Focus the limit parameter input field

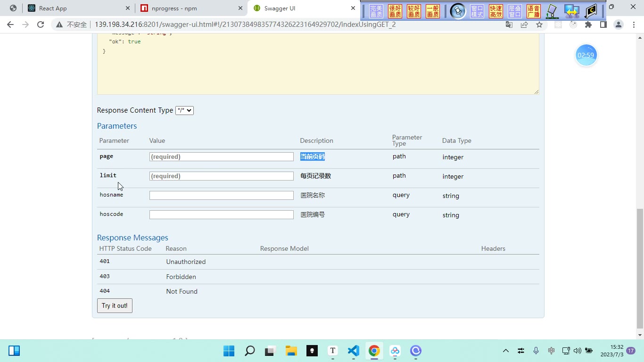[222, 176]
